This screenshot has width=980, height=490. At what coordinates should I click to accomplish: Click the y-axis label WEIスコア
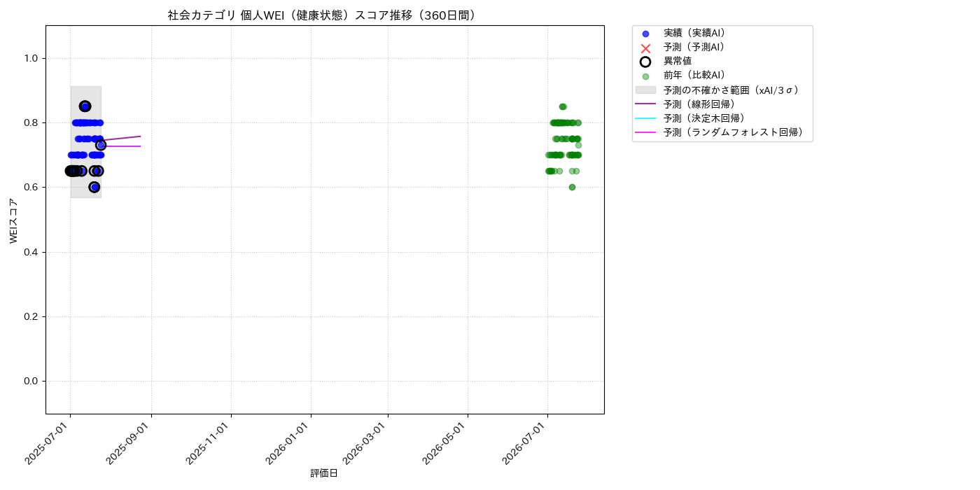pyautogui.click(x=14, y=220)
